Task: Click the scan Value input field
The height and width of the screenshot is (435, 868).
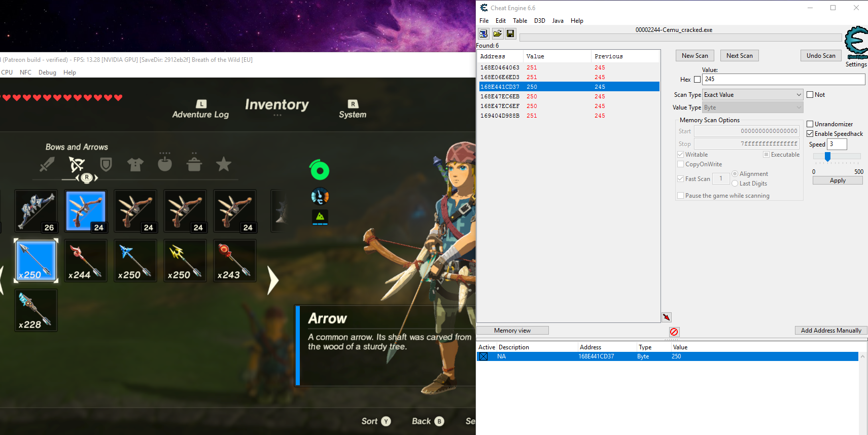Action: 783,79
